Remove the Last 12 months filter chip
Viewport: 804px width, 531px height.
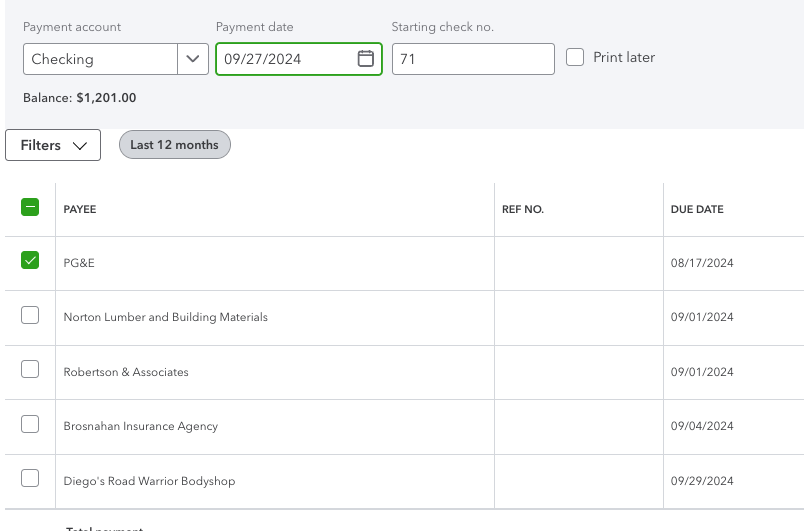[x=175, y=145]
